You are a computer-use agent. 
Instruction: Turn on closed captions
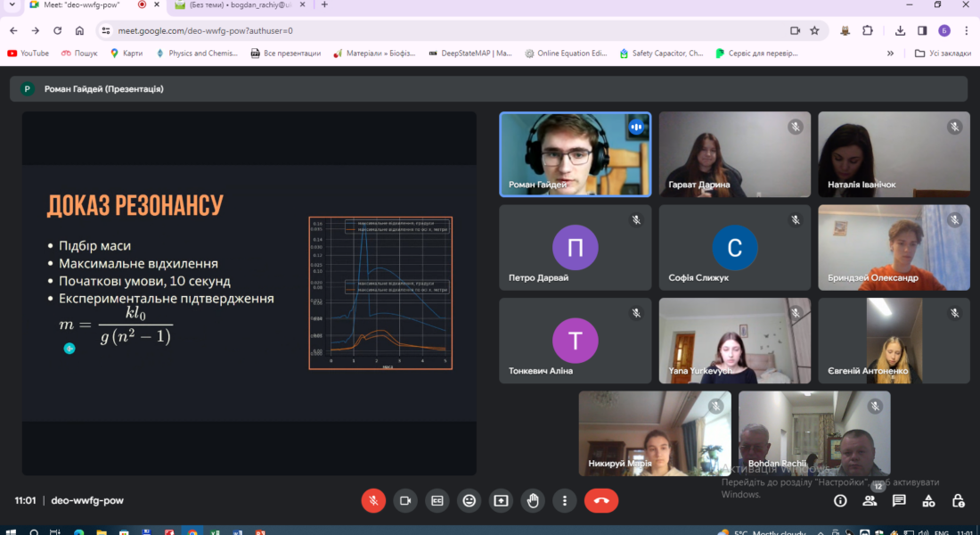point(437,500)
